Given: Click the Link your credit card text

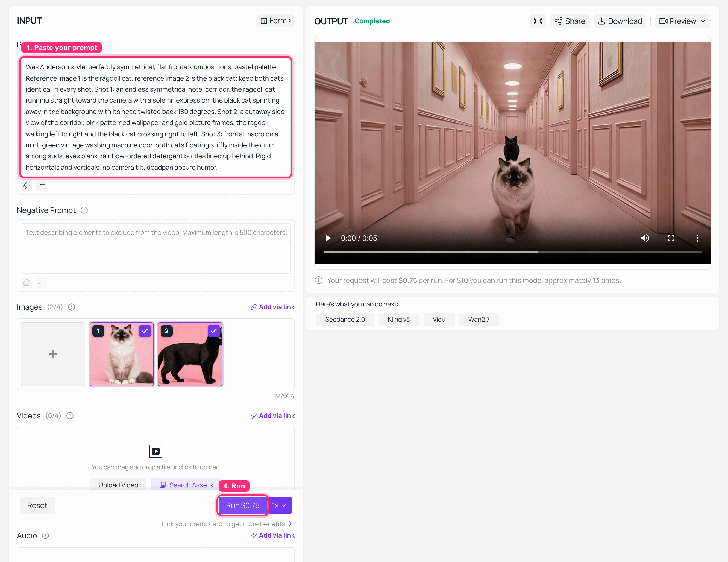Looking at the screenshot, I should pos(223,524).
